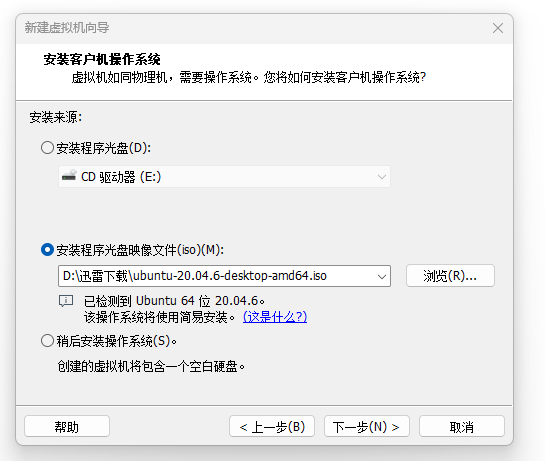
Task: Close the 新建虚拟机向导 dialog with X
Action: tap(498, 28)
